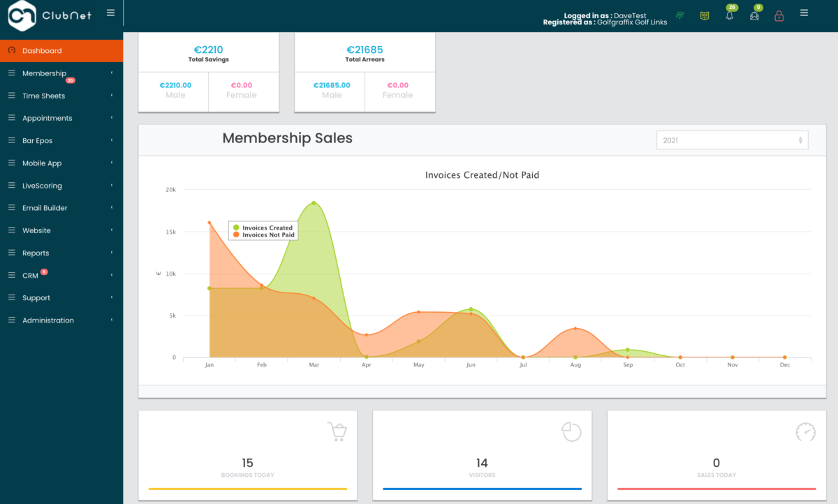The height and width of the screenshot is (504, 838).
Task: Click the pie chart icon on Visitors card
Action: tap(571, 431)
